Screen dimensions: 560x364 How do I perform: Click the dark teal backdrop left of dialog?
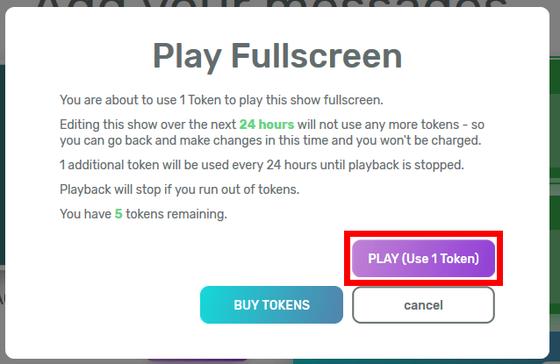pyautogui.click(x=2, y=164)
